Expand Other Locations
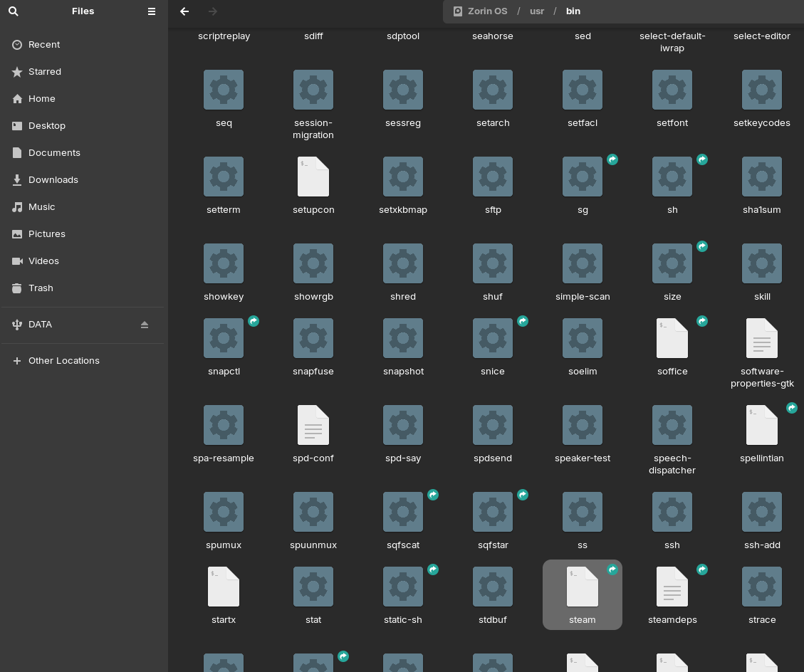Viewport: 804px width, 672px height. (63, 360)
